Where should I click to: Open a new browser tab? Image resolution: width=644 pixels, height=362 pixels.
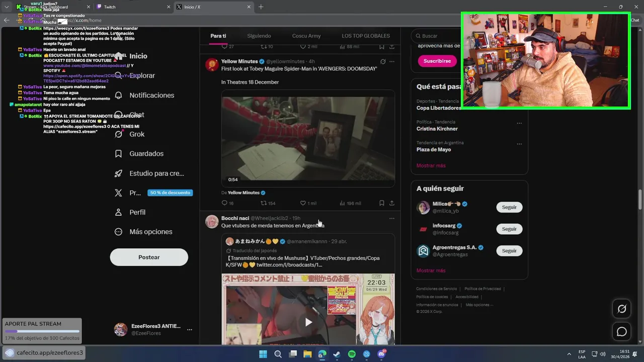click(x=261, y=7)
